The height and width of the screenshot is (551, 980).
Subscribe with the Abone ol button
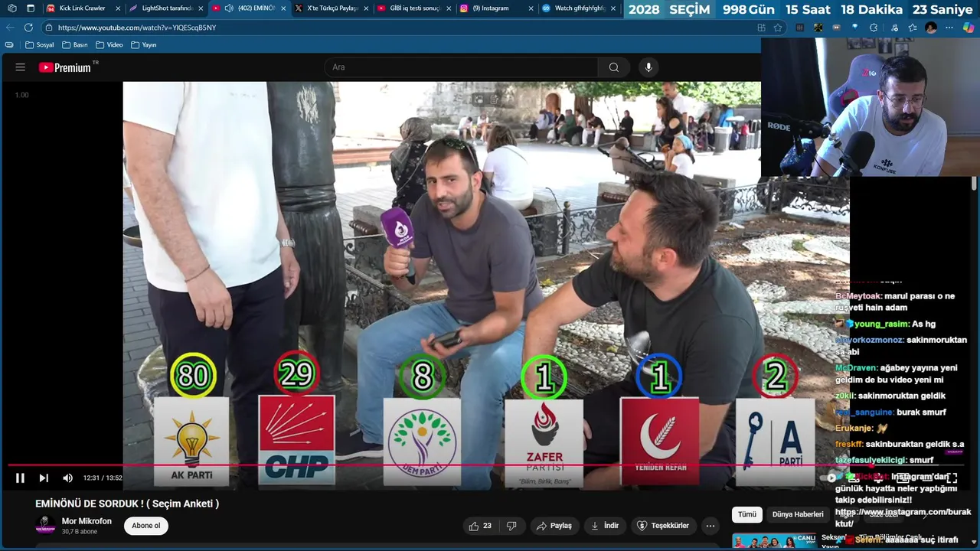point(146,526)
